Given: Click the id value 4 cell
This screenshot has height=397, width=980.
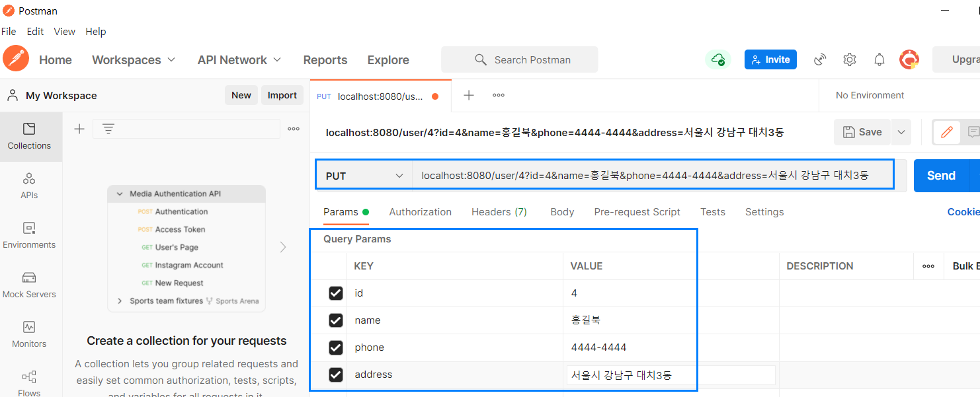Looking at the screenshot, I should (671, 293).
